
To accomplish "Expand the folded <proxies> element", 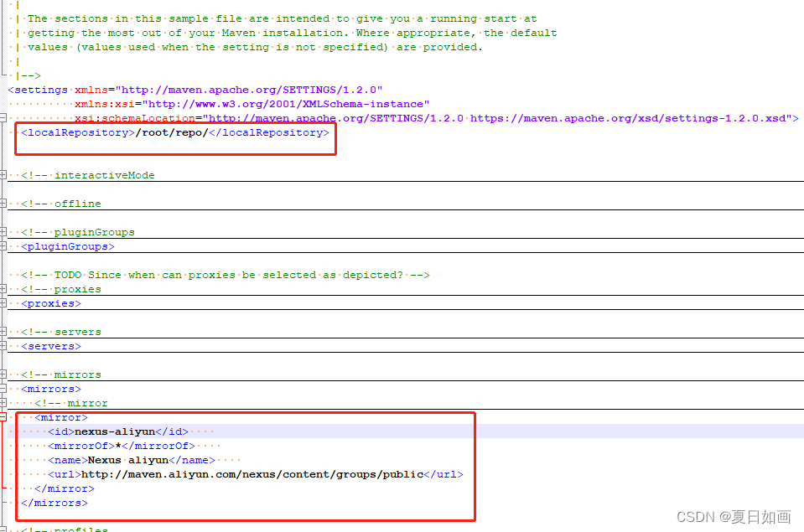I will click(3, 303).
